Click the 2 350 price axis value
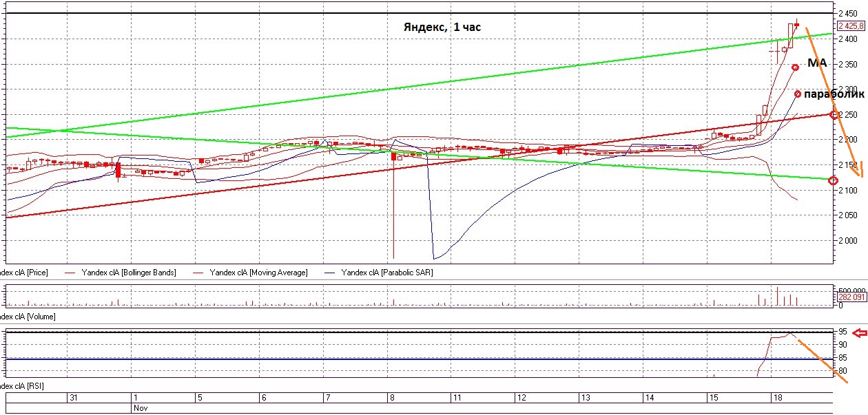 [848, 64]
